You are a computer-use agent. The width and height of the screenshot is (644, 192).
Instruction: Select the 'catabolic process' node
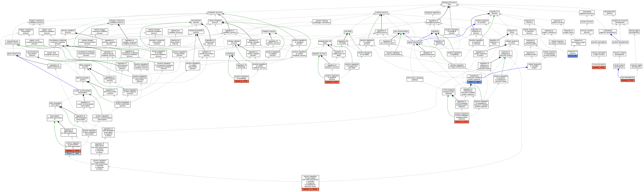[269, 32]
